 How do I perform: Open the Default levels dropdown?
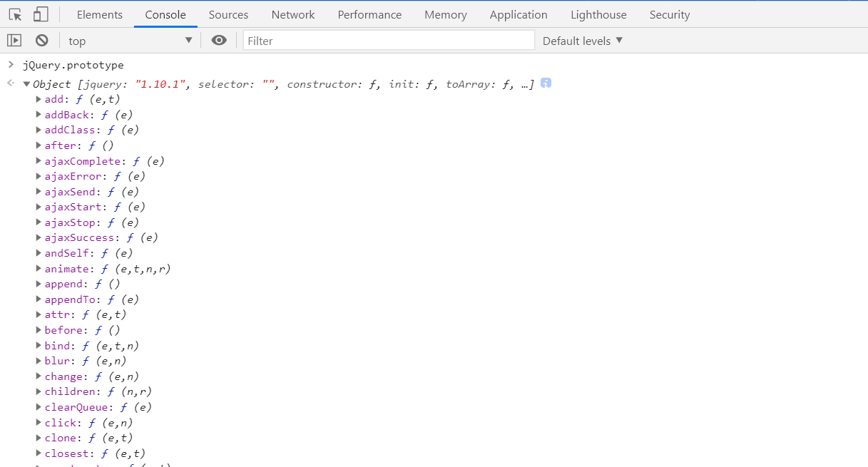(x=583, y=41)
